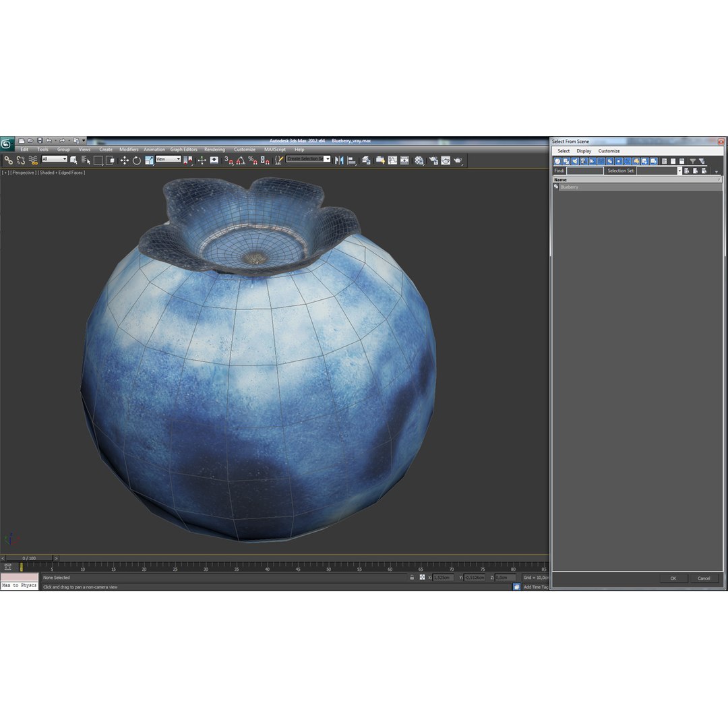Open the Rendered Frame Window

coord(446,160)
